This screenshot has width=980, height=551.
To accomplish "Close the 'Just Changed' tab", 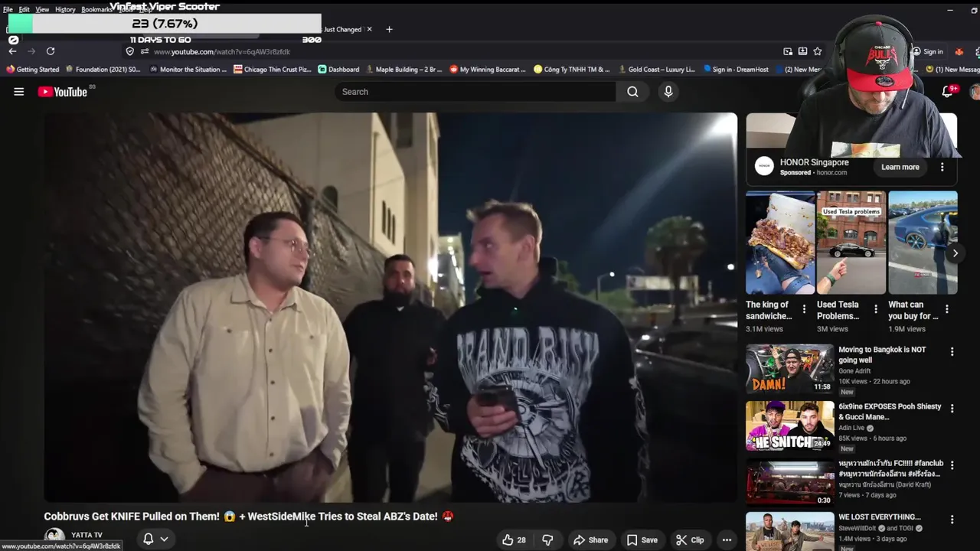I will (x=369, y=29).
